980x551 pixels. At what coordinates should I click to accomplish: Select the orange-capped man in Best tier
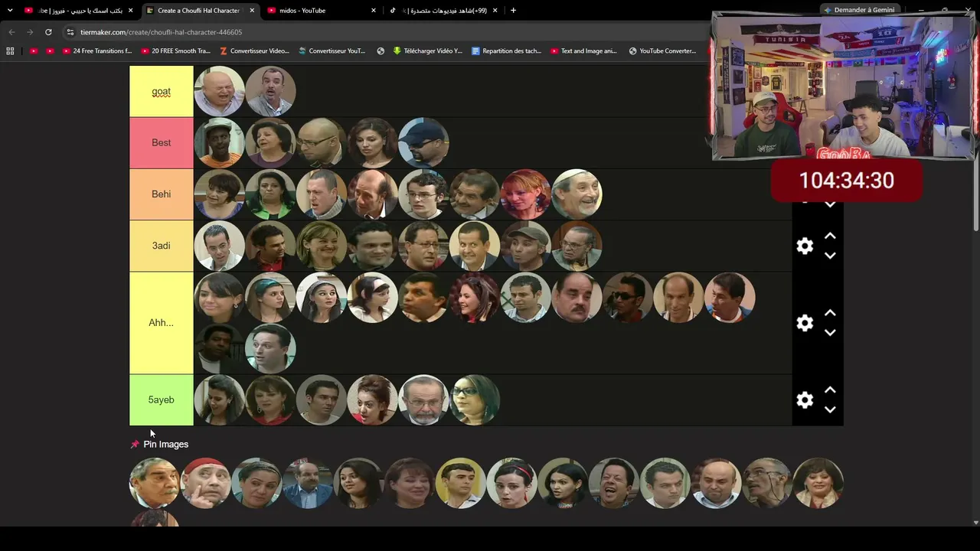pyautogui.click(x=219, y=142)
